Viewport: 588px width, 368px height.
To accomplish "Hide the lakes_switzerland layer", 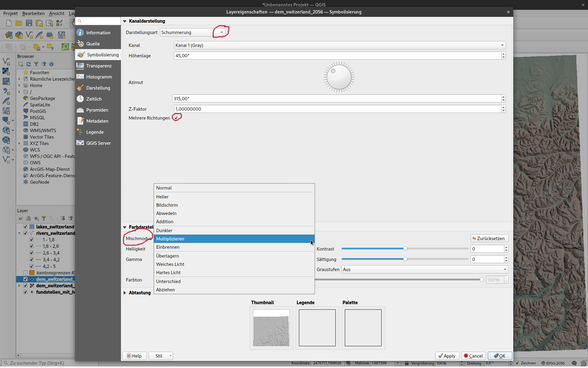I will (25, 227).
